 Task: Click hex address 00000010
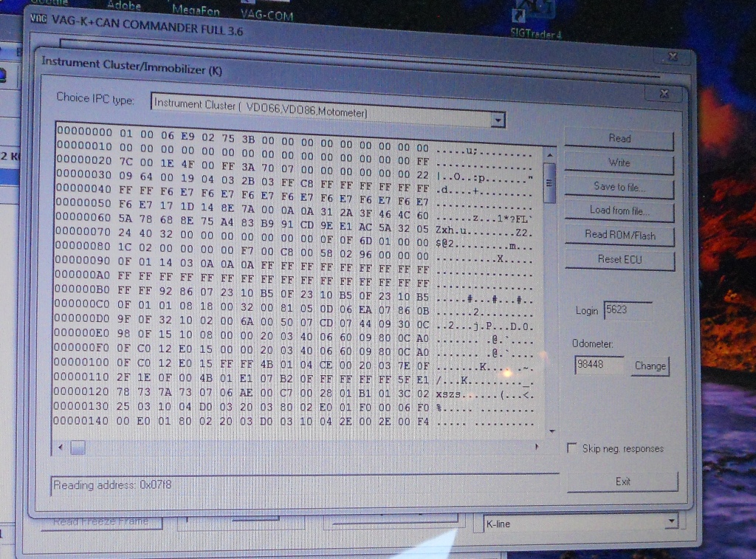[84, 145]
